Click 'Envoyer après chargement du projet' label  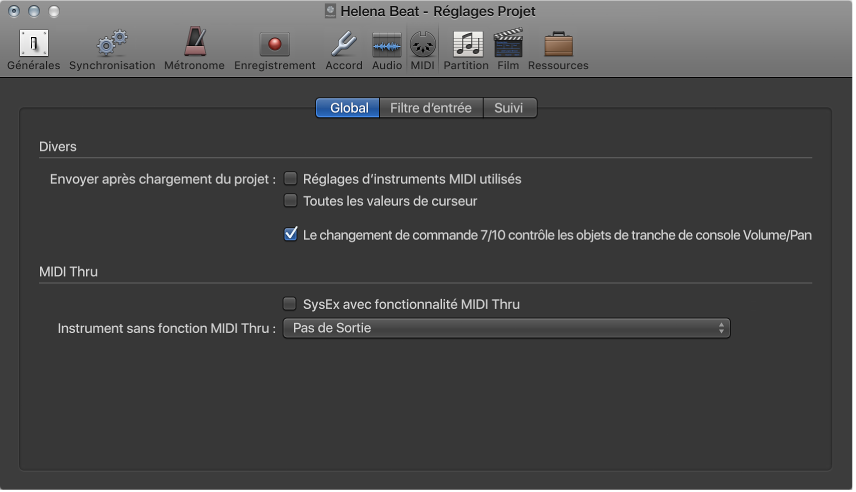coord(163,179)
